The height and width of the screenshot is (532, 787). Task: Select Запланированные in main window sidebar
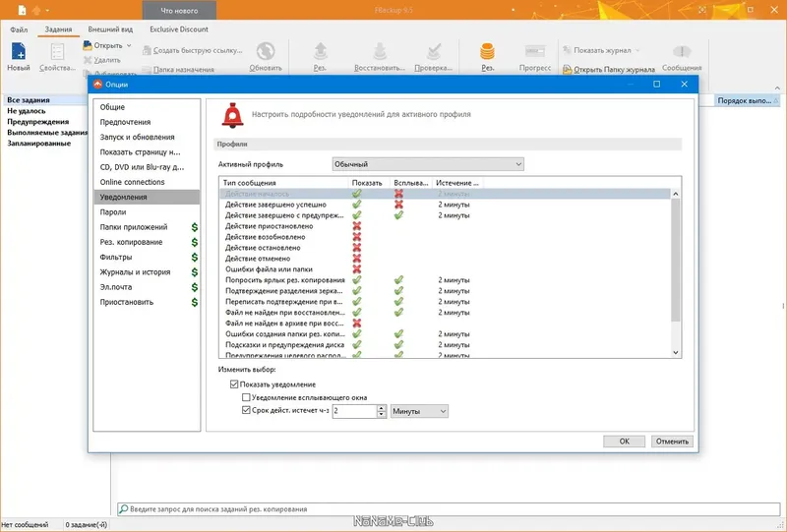click(38, 143)
